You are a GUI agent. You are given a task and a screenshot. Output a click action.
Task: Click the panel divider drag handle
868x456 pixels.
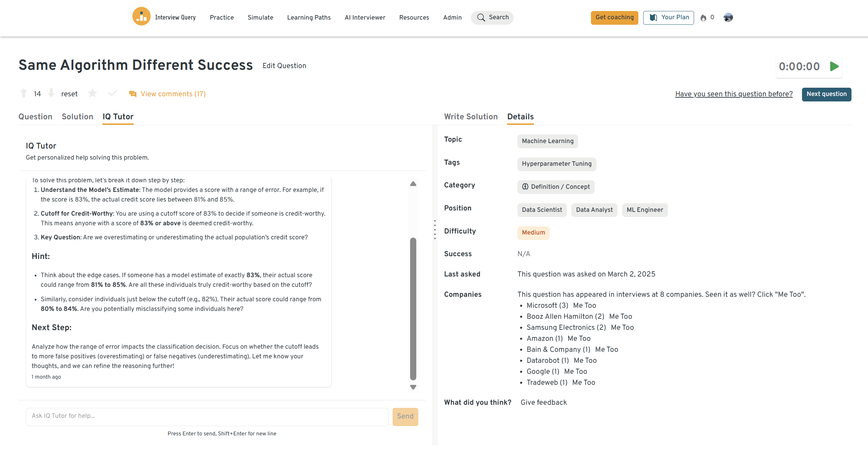click(435, 229)
